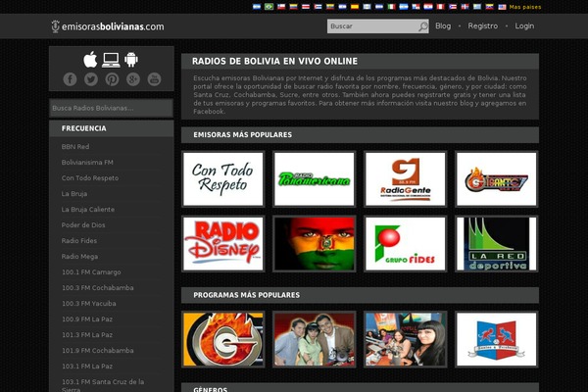Select 103.1 FM Santa Cruz de la Sierra
588x392 pixels.
pos(103,385)
